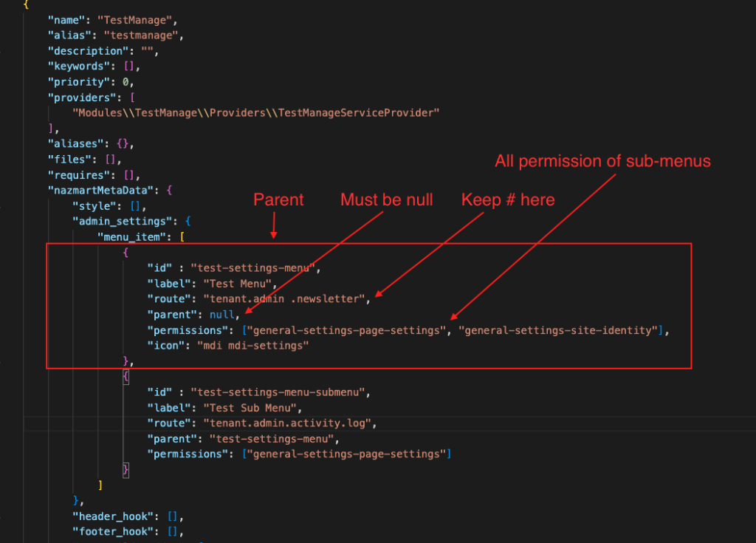Click the "providers" key
Screen dimensions: 756x543
(82, 98)
